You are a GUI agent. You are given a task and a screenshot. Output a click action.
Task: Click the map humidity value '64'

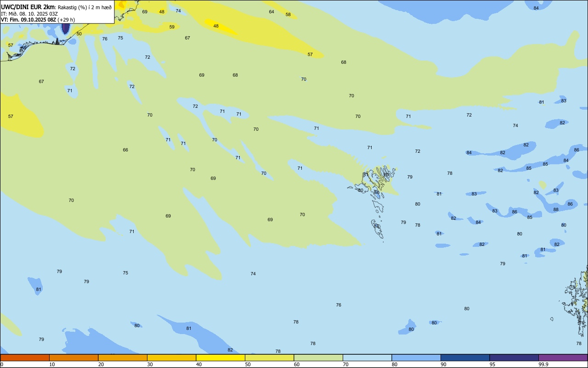coord(271,12)
